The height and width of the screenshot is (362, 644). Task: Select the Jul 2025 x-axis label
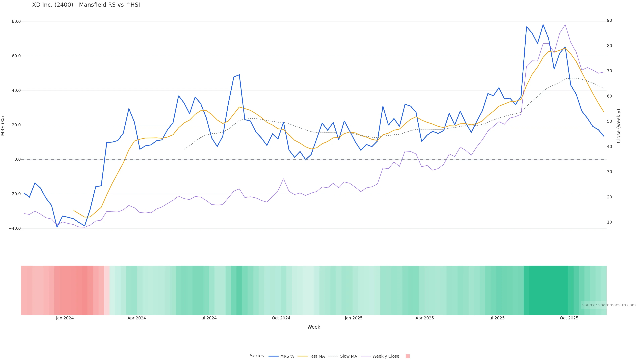(x=496, y=318)
